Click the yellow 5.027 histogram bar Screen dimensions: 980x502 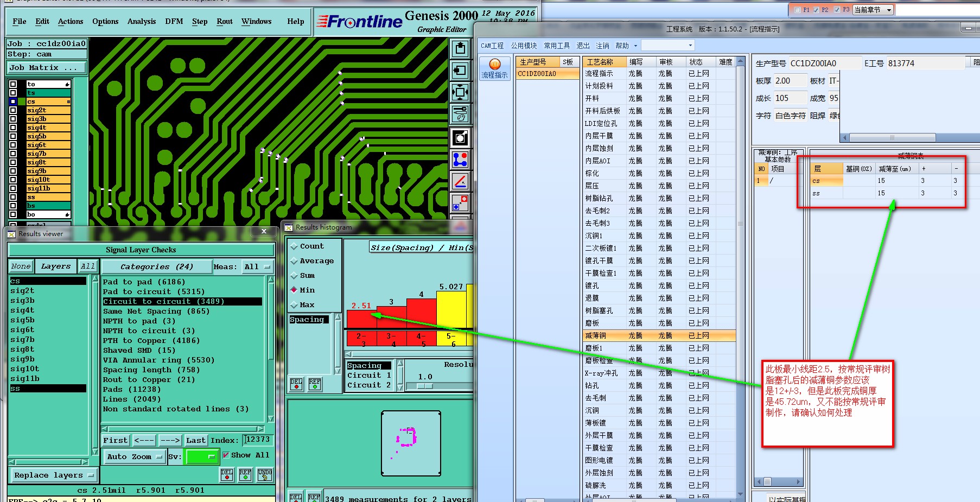(x=451, y=309)
